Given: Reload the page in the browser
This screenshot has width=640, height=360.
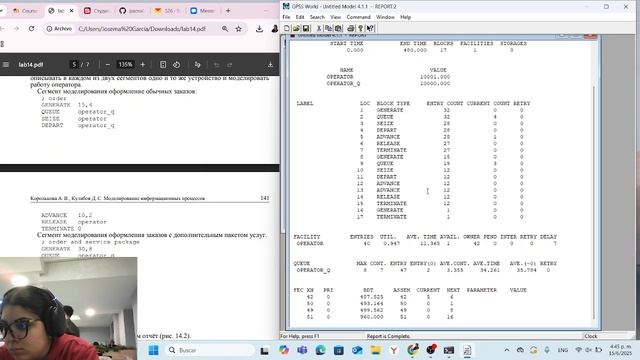Looking at the screenshot, I should pos(31,29).
